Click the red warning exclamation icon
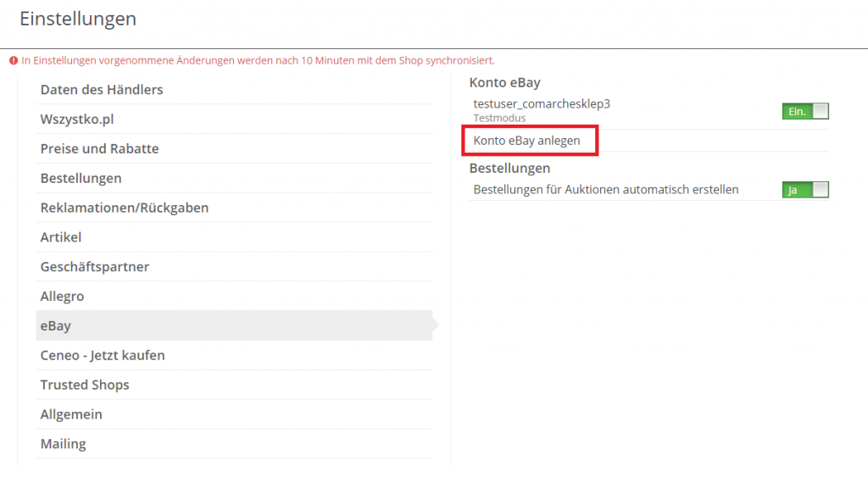Screen dimensions: 868x478 [14, 60]
